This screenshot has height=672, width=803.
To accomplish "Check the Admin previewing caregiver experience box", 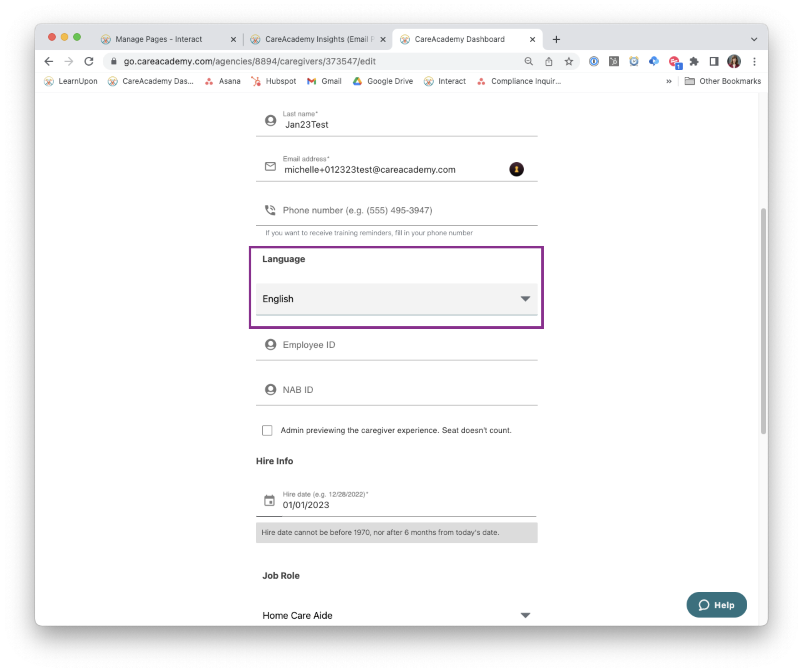I will [267, 430].
